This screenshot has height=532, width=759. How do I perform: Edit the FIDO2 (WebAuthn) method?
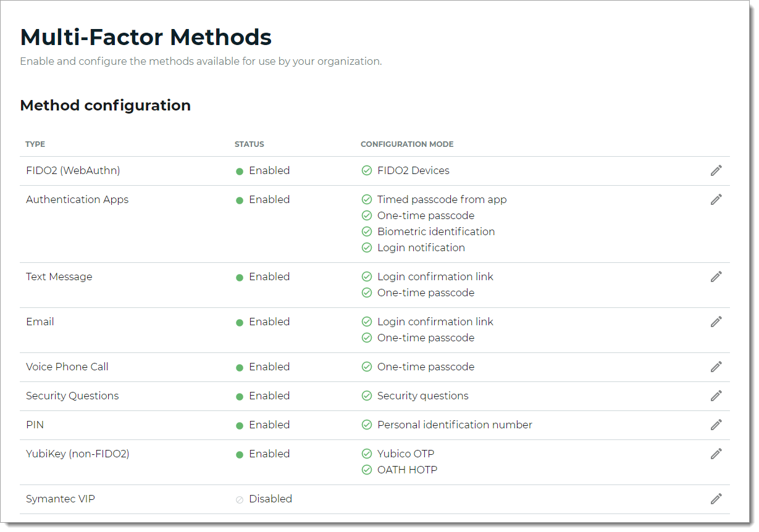pyautogui.click(x=716, y=171)
